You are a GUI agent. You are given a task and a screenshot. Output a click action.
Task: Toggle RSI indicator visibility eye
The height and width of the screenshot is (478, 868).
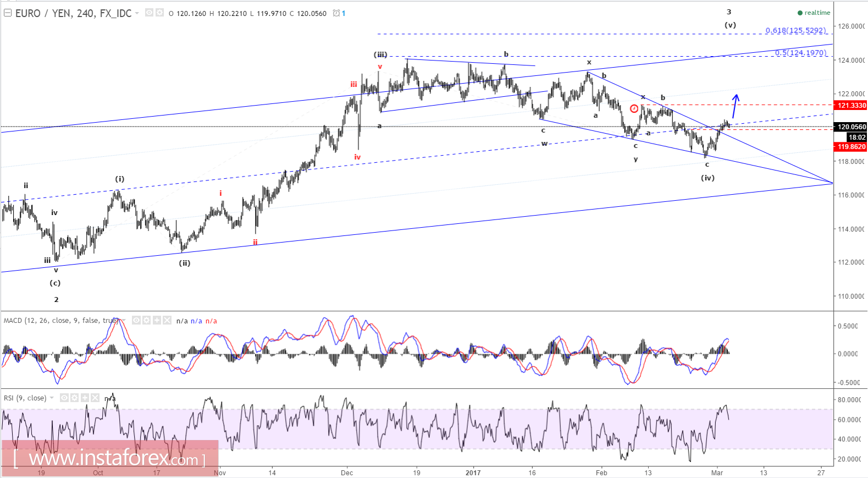pyautogui.click(x=64, y=398)
